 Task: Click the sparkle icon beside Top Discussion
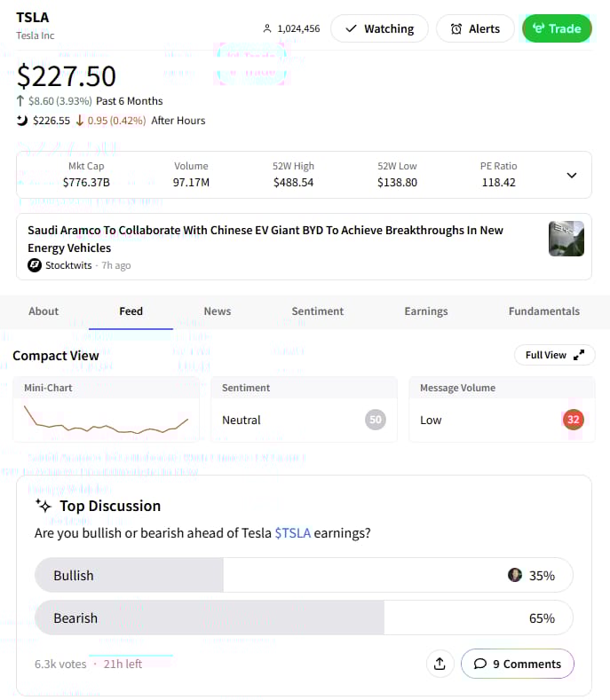tap(43, 506)
